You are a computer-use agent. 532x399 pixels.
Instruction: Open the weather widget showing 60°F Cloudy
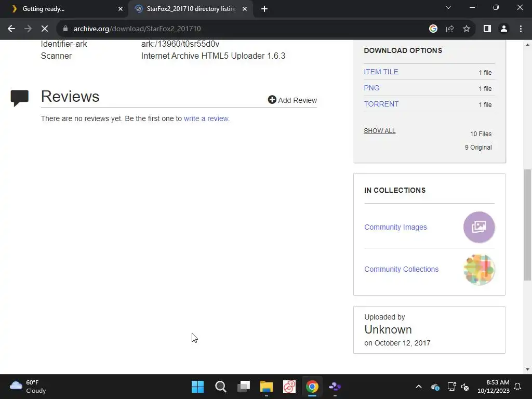28,387
